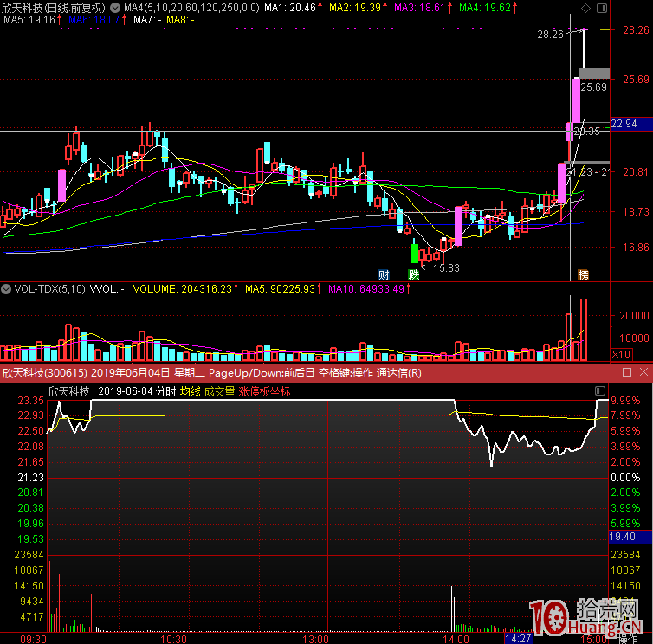The width and height of the screenshot is (653, 644).
Task: Click the 28.26 high price annotation
Action: tap(550, 34)
